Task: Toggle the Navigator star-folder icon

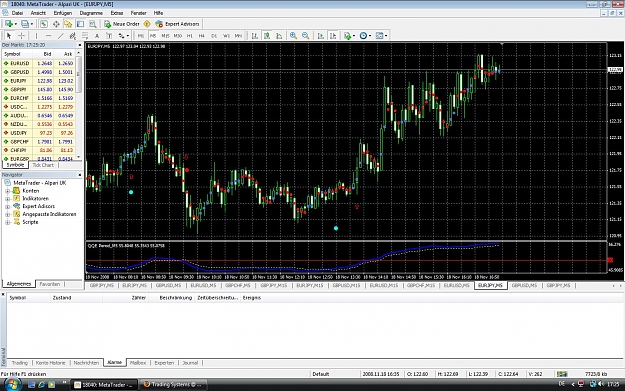Action: [x=68, y=24]
